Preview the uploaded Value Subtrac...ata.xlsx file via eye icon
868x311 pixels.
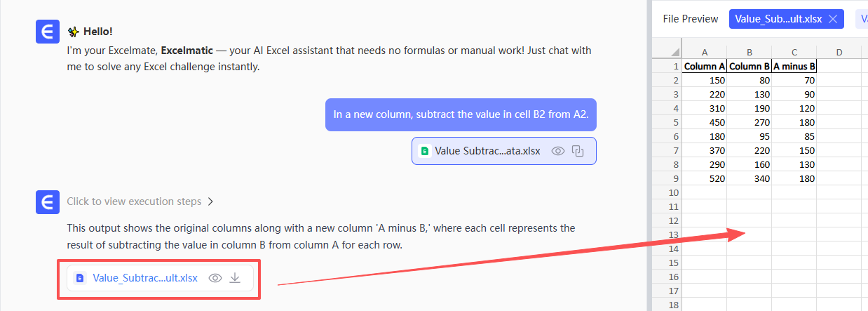click(x=558, y=151)
